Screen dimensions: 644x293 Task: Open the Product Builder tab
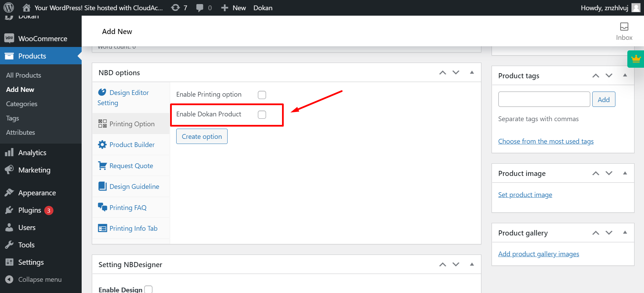coord(131,145)
